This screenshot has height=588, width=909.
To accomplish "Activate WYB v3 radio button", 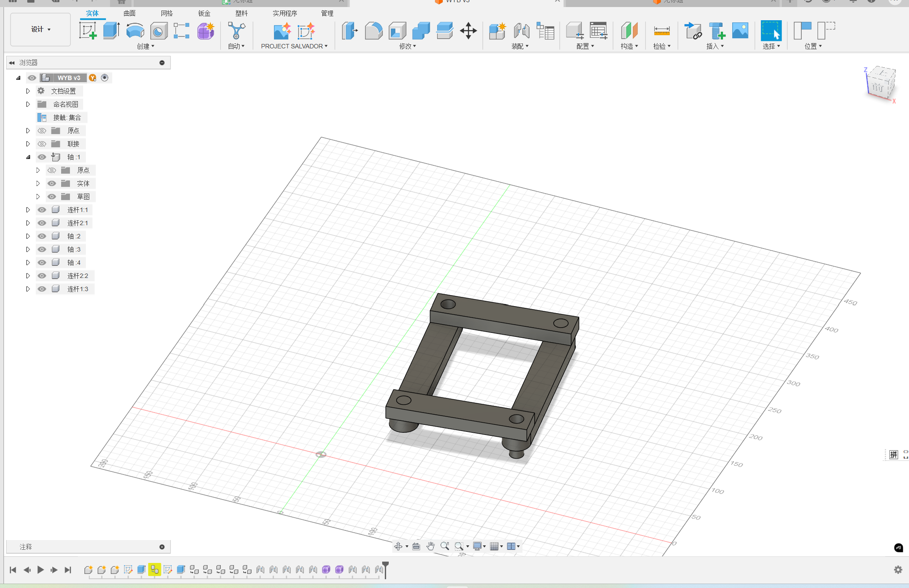I will (105, 78).
